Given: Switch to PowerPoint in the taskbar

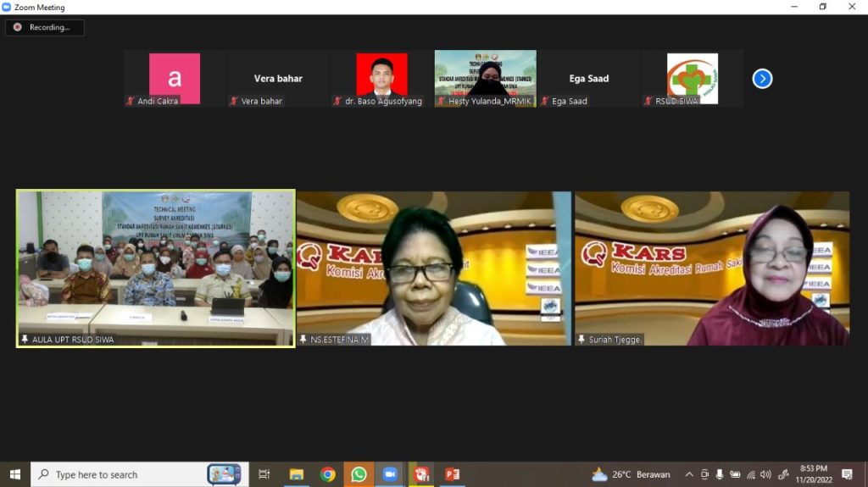Looking at the screenshot, I should tap(452, 474).
